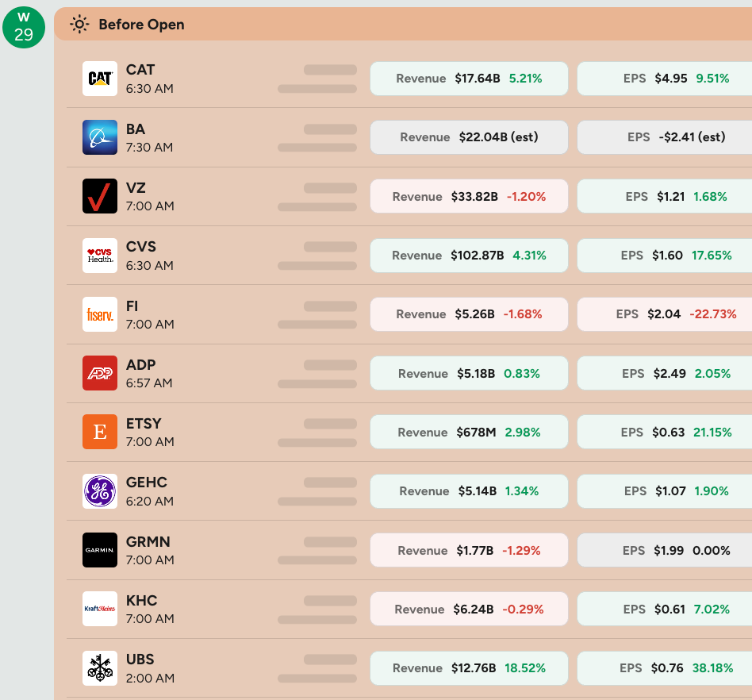Open the ADP ticker symbol
The image size is (752, 700).
pos(140,364)
